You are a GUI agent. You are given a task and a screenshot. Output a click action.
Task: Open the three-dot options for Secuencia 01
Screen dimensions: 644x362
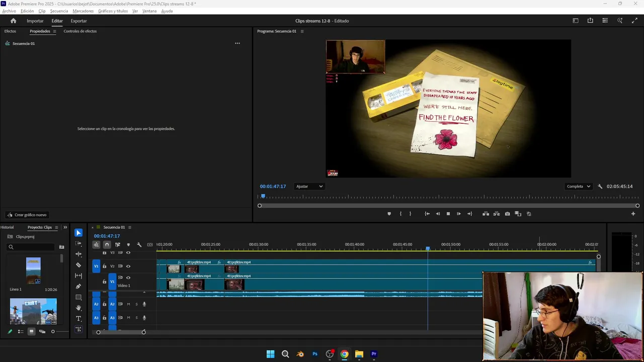(237, 43)
